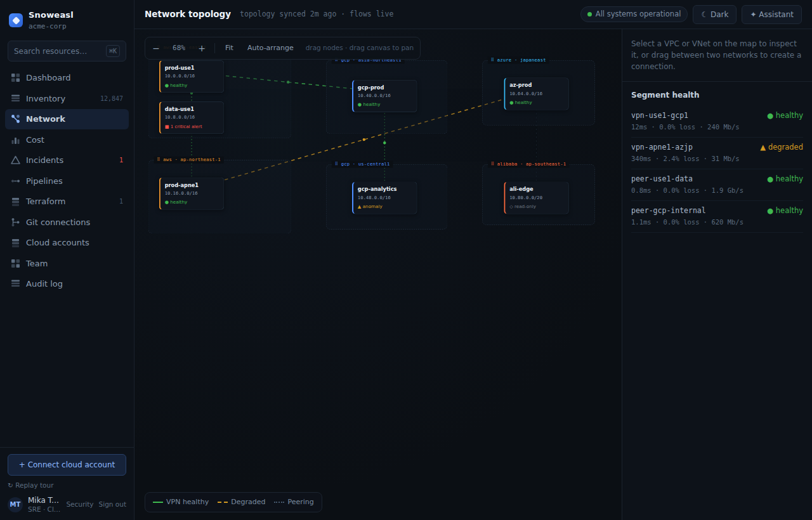Select the ali-edge node
812x520 pixels.
point(537,198)
